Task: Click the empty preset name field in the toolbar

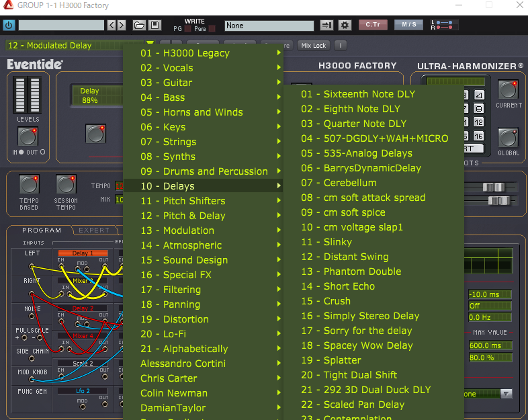Action: [61, 26]
